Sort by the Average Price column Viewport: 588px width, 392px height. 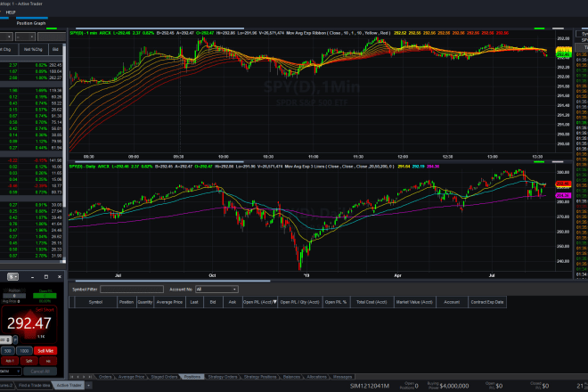(169, 302)
